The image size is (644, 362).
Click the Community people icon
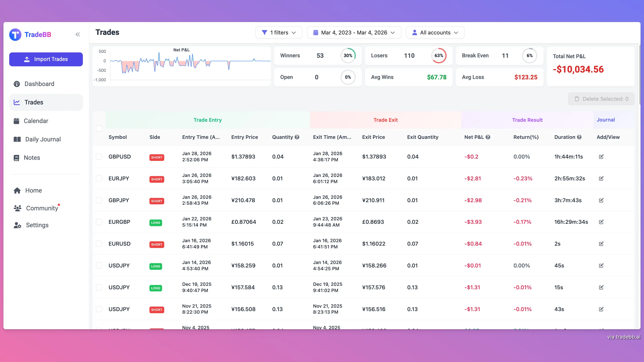point(17,208)
